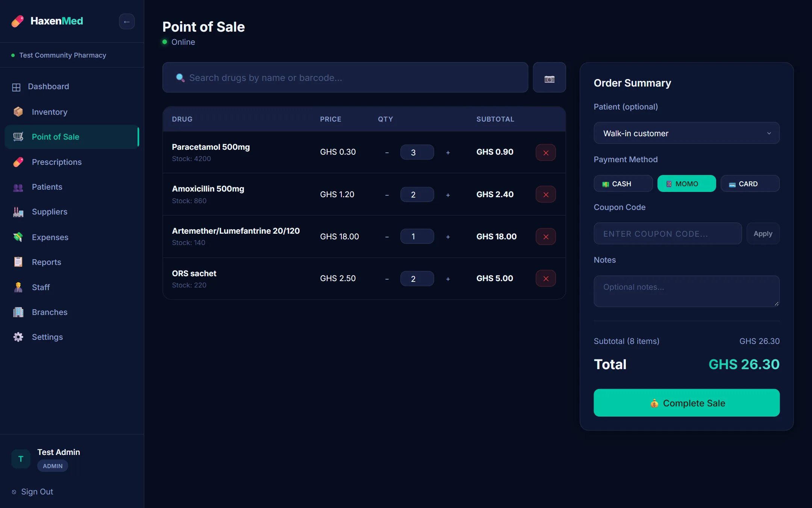The height and width of the screenshot is (508, 812).
Task: Click Paracetamol subtotal GHS 0.90
Action: [x=495, y=152]
